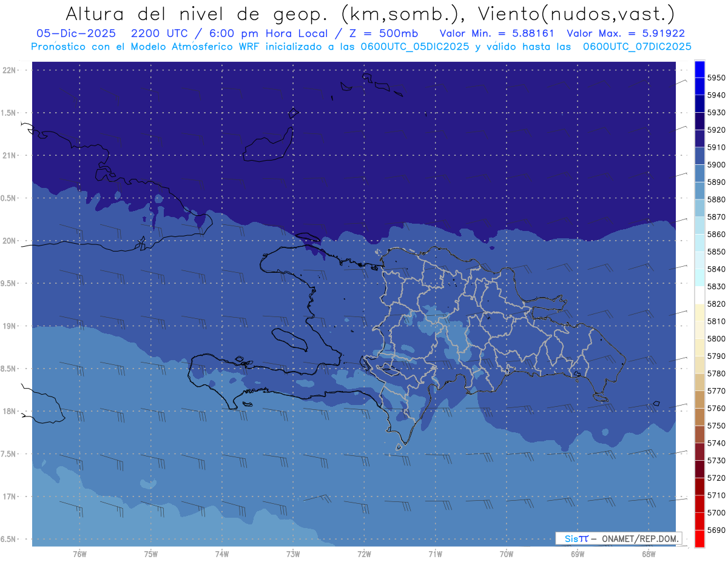Click the '72W' longitude label

(364, 554)
